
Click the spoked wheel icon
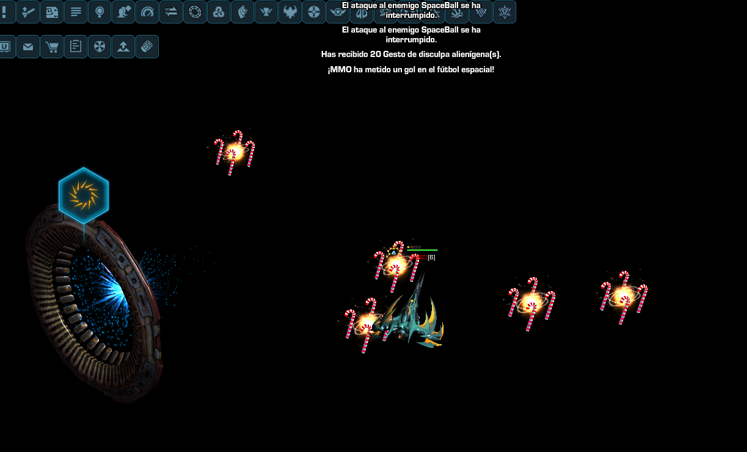point(100,47)
